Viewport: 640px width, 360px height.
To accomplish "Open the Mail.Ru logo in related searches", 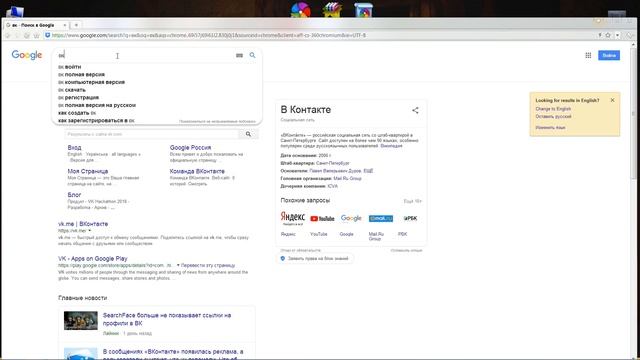I will (x=381, y=218).
